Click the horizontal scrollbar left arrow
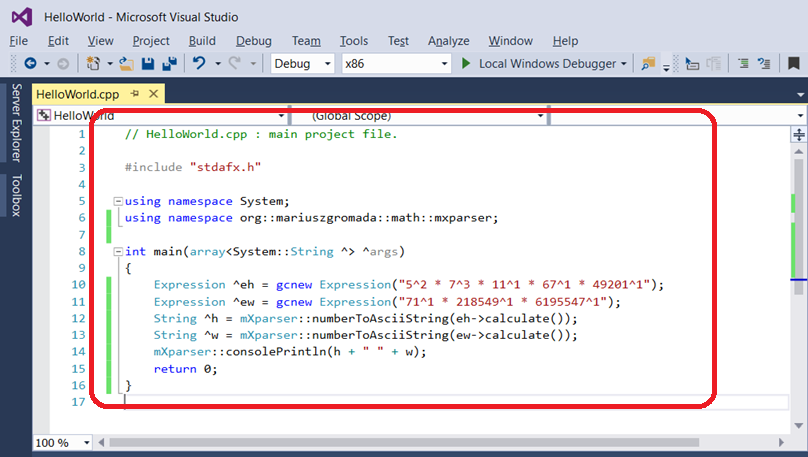The width and height of the screenshot is (808, 457). coord(101,443)
